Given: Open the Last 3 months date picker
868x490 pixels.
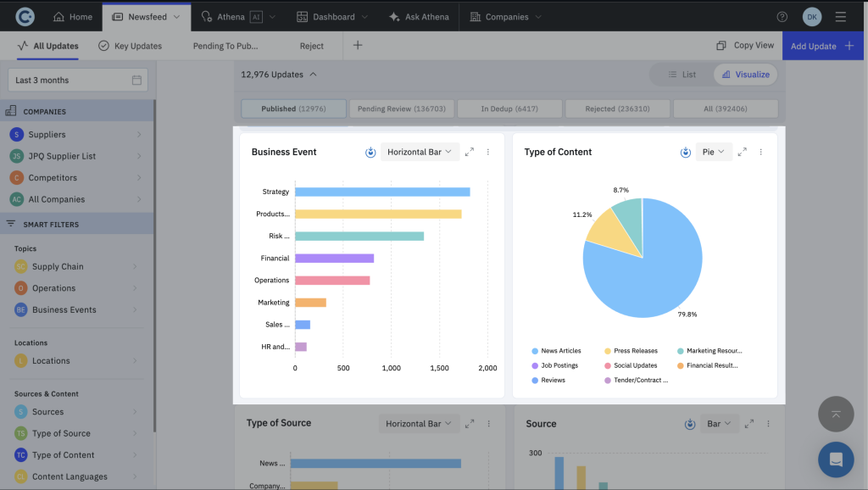Looking at the screenshot, I should pyautogui.click(x=76, y=78).
